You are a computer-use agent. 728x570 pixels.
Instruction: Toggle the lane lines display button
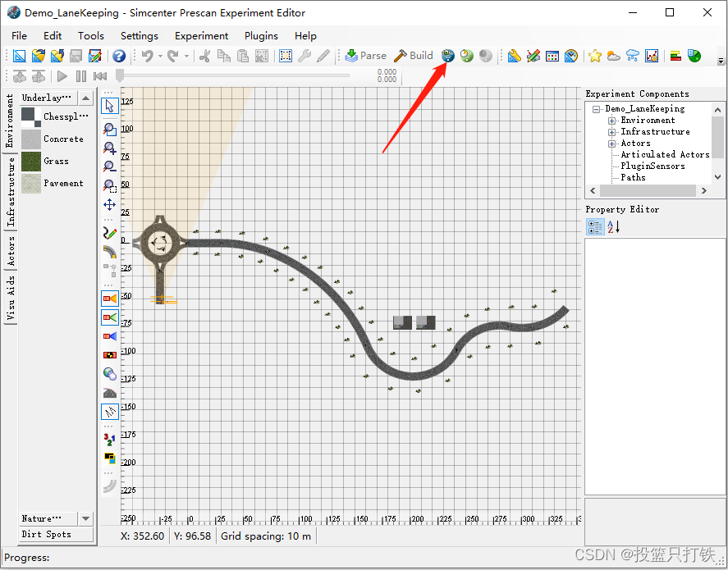pos(110,412)
